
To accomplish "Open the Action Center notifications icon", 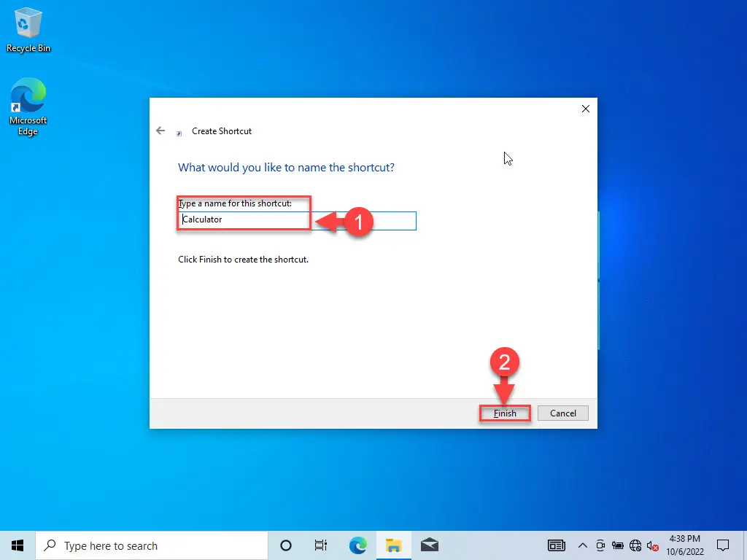I will [723, 545].
